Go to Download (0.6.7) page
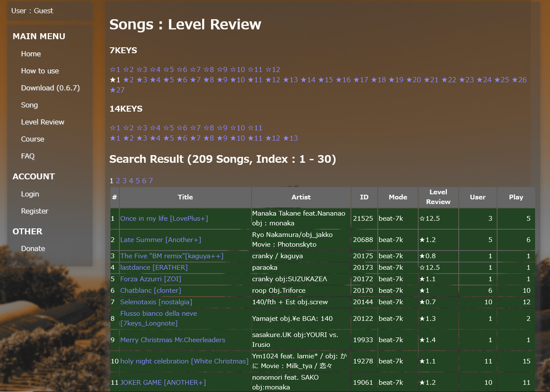Screen dimensions: 550x392 [50, 88]
